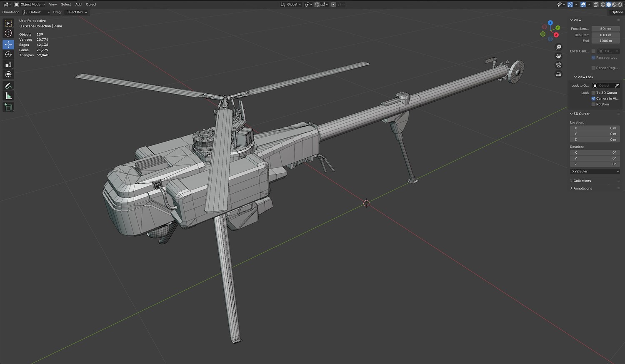Image resolution: width=625 pixels, height=364 pixels.
Task: Click the 3D Cursor Location X field
Action: pos(595,128)
